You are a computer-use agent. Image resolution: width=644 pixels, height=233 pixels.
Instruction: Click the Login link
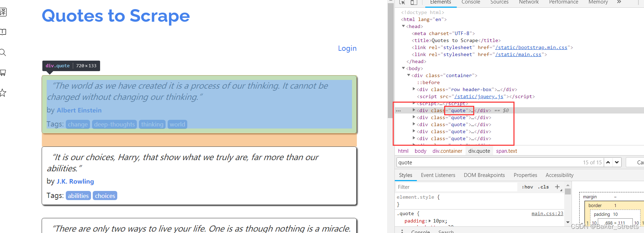(347, 48)
